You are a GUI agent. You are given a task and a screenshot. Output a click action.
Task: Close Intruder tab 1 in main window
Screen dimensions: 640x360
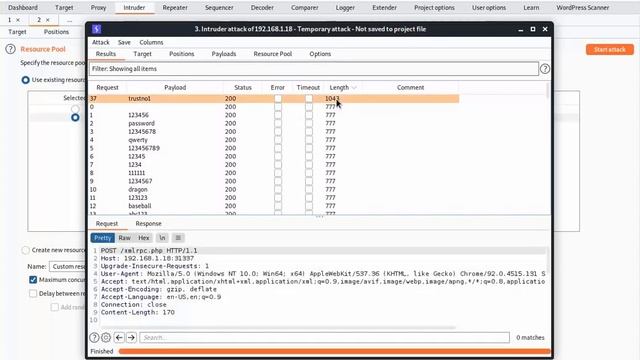point(18,20)
